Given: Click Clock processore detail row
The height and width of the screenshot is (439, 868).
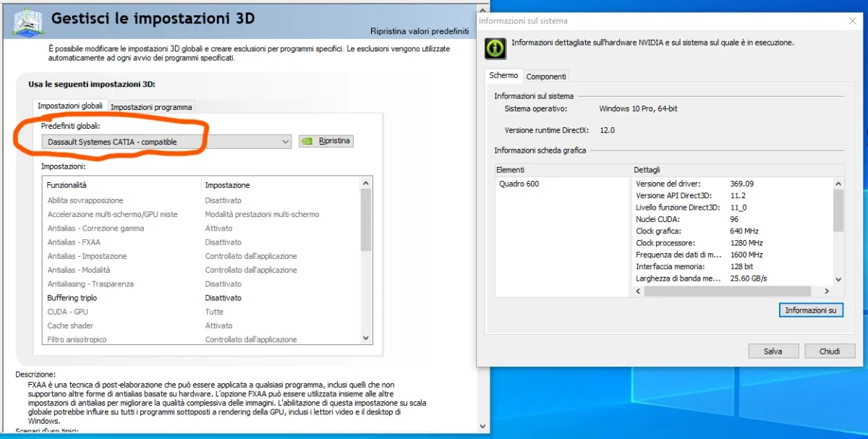Looking at the screenshot, I should [x=732, y=243].
